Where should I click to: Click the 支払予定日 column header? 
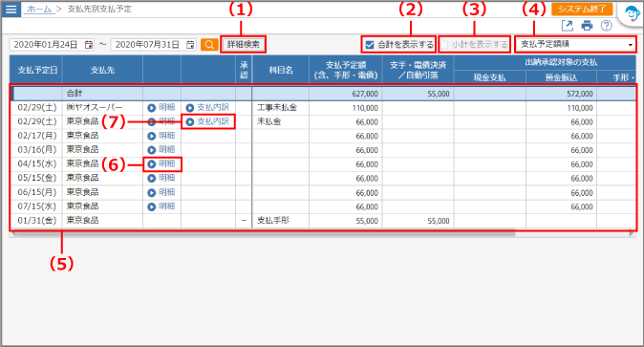tap(37, 71)
